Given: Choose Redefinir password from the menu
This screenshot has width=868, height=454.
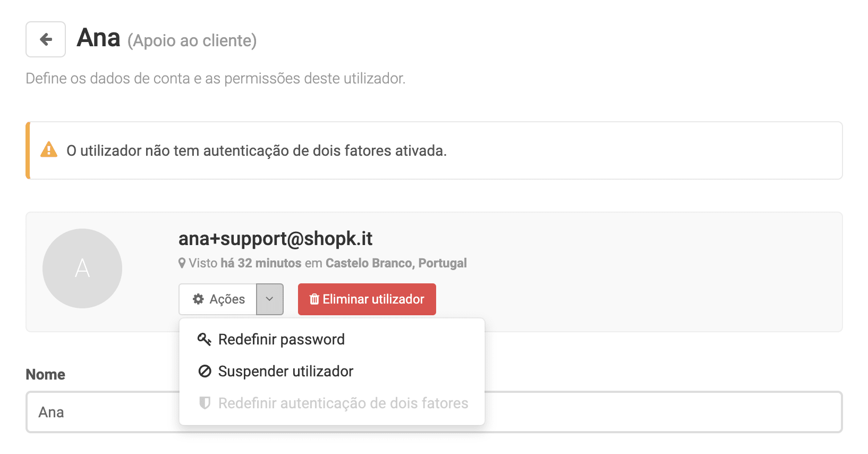Looking at the screenshot, I should tap(281, 339).
